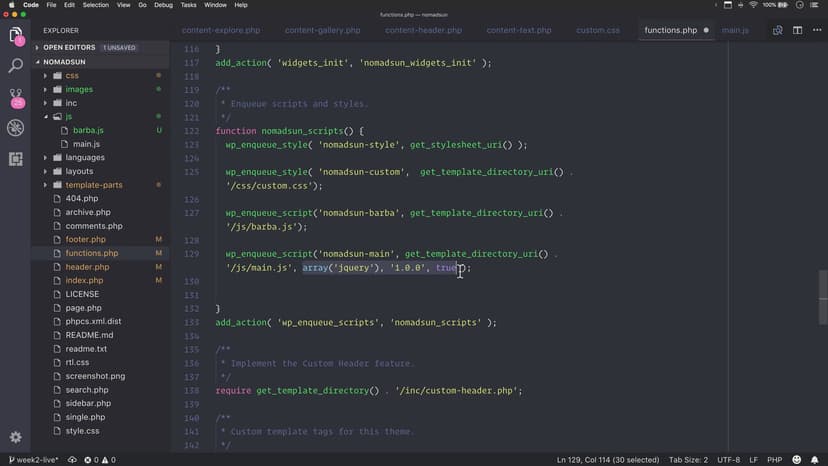
Task: Open the Explorer view in activity bar
Action: [x=16, y=36]
